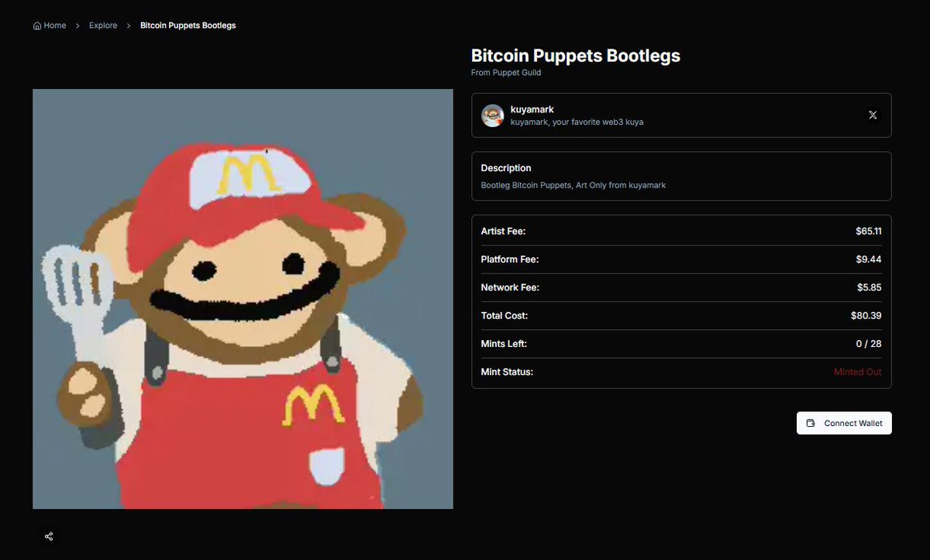Screen dimensions: 930x560
Task: Click the kuyamark avatar image
Action: pos(493,115)
